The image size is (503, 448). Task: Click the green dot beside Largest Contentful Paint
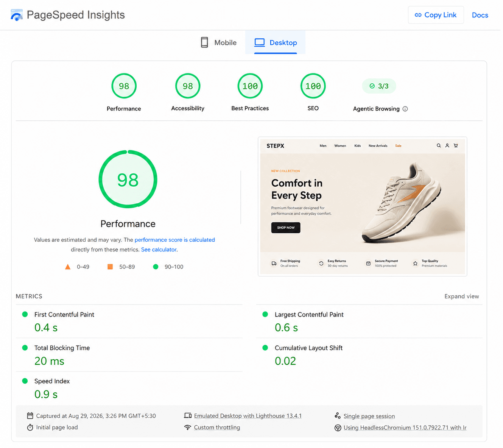tap(265, 314)
